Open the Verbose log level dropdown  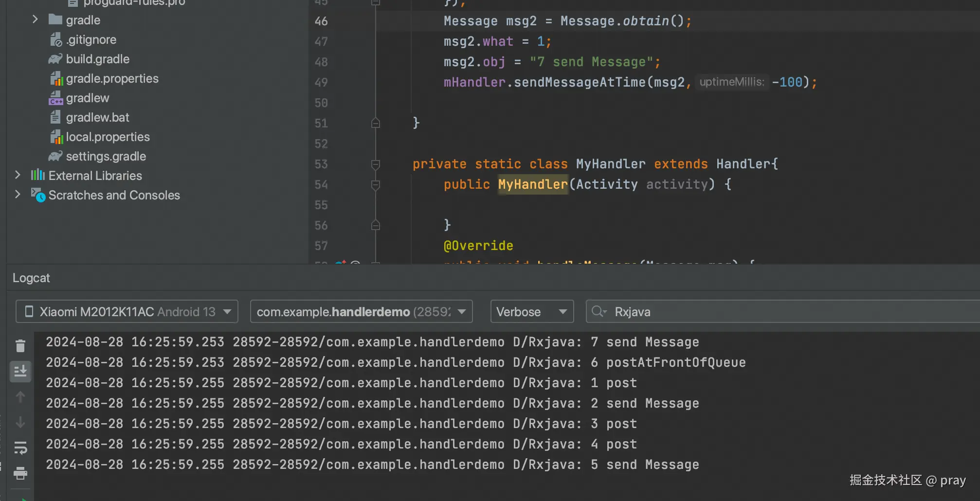click(x=532, y=311)
